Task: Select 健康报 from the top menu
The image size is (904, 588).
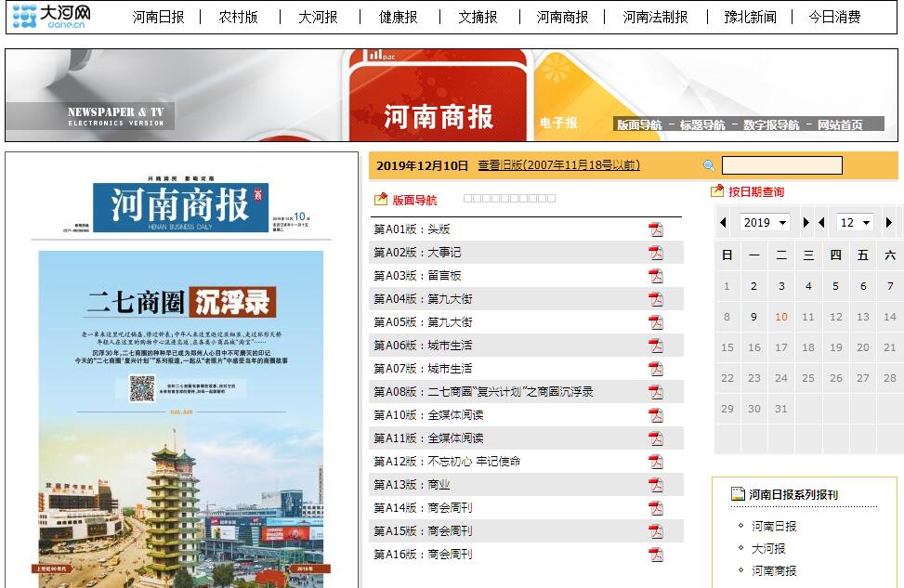Action: coord(398,17)
